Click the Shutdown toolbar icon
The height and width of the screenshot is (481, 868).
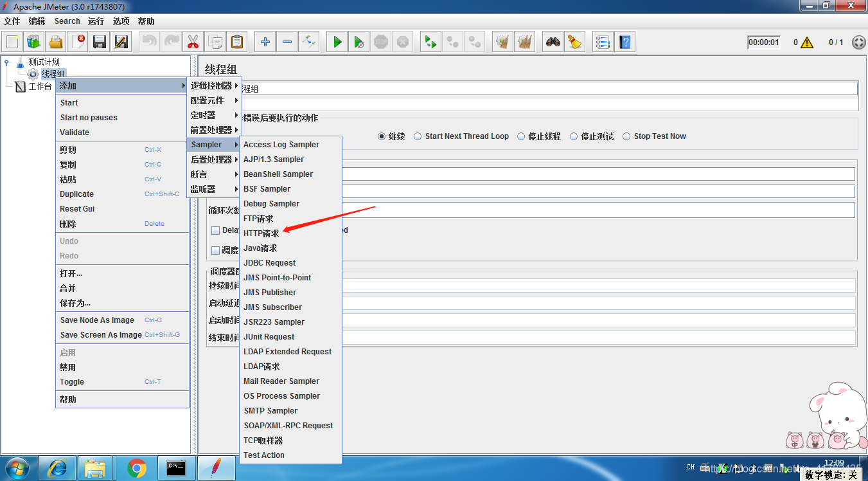pyautogui.click(x=403, y=42)
